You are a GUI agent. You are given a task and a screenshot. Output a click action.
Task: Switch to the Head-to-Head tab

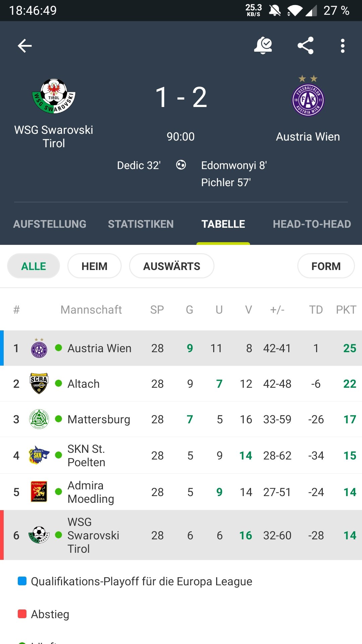point(312,224)
